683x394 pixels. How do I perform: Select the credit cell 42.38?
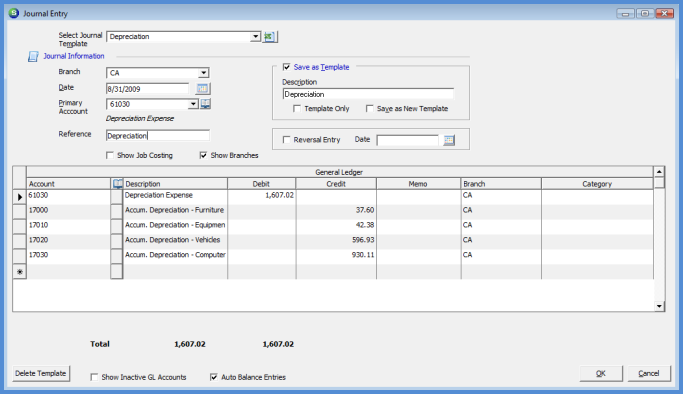336,227
